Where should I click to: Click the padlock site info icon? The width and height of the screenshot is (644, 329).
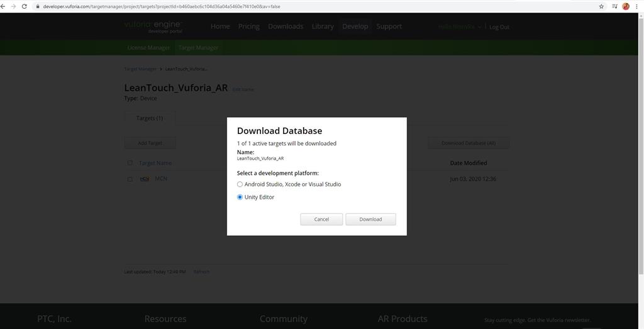point(38,6)
